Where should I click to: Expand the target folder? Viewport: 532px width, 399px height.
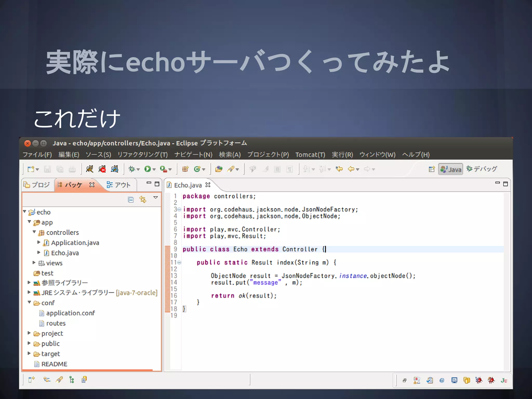coord(29,353)
